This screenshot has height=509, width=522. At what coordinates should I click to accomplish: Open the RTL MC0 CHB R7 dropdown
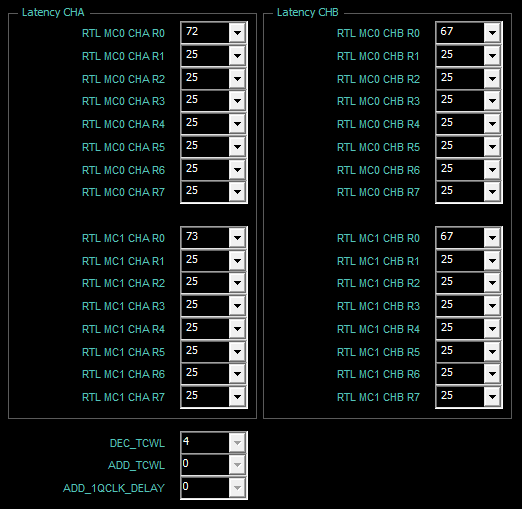[492, 192]
